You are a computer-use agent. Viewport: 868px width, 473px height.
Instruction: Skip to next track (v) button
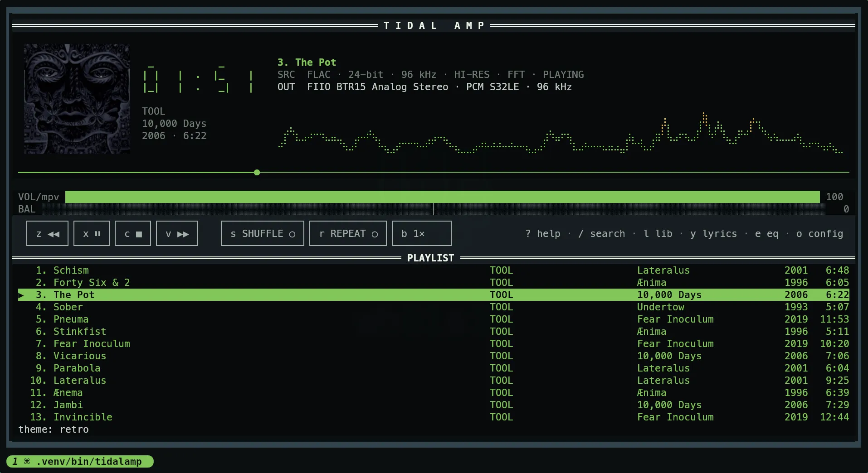pos(177,233)
